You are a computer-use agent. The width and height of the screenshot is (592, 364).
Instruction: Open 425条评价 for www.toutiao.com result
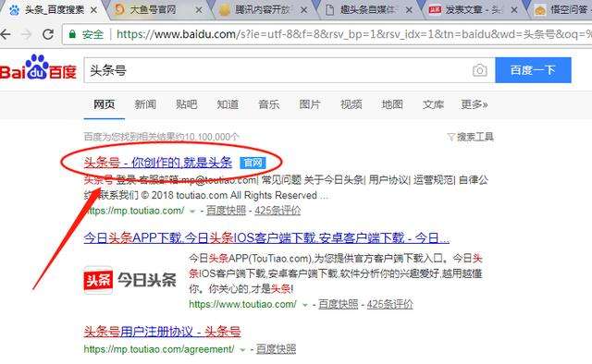point(390,304)
